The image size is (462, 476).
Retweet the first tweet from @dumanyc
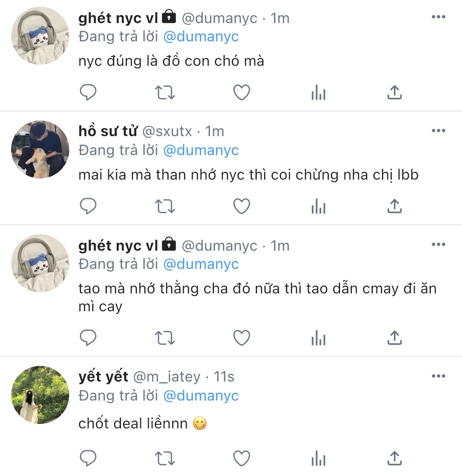165,92
